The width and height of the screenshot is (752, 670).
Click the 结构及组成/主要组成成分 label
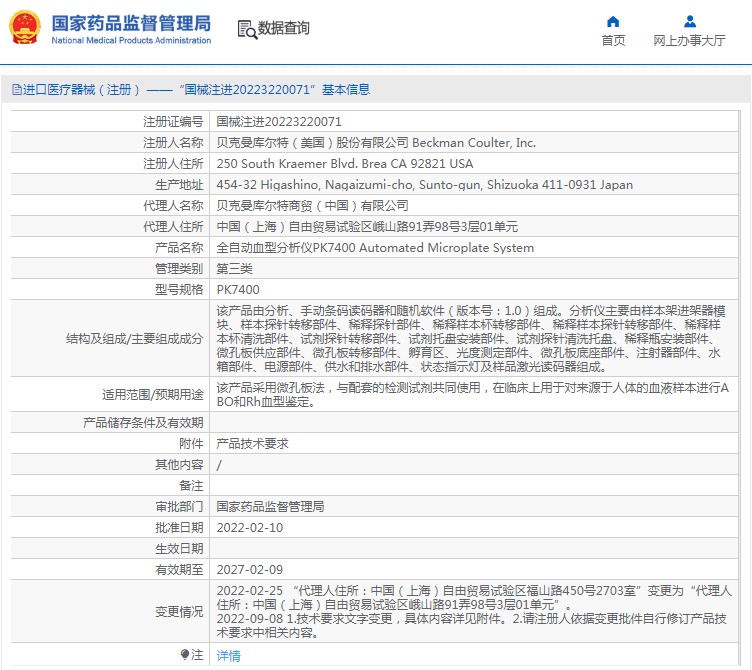tap(134, 339)
